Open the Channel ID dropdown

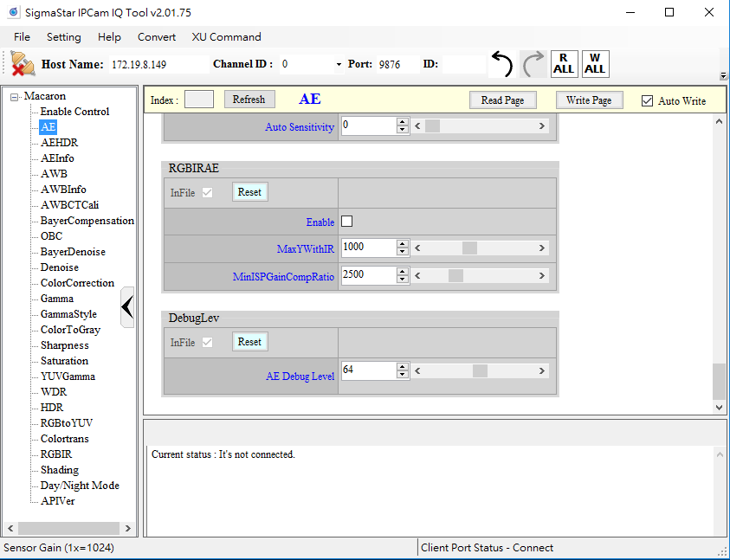(x=338, y=65)
